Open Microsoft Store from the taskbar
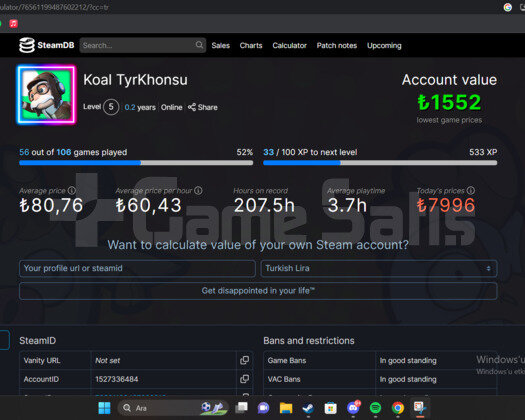The image size is (525, 420). point(330,408)
